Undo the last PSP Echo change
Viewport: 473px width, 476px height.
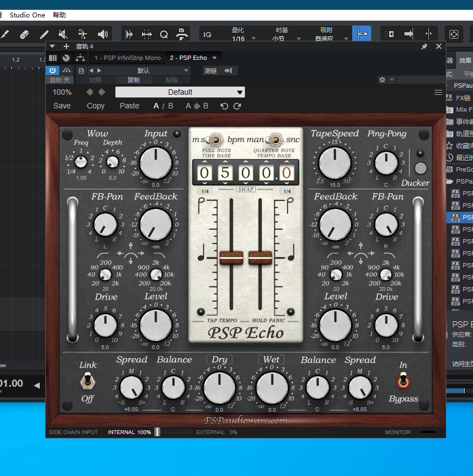224,106
